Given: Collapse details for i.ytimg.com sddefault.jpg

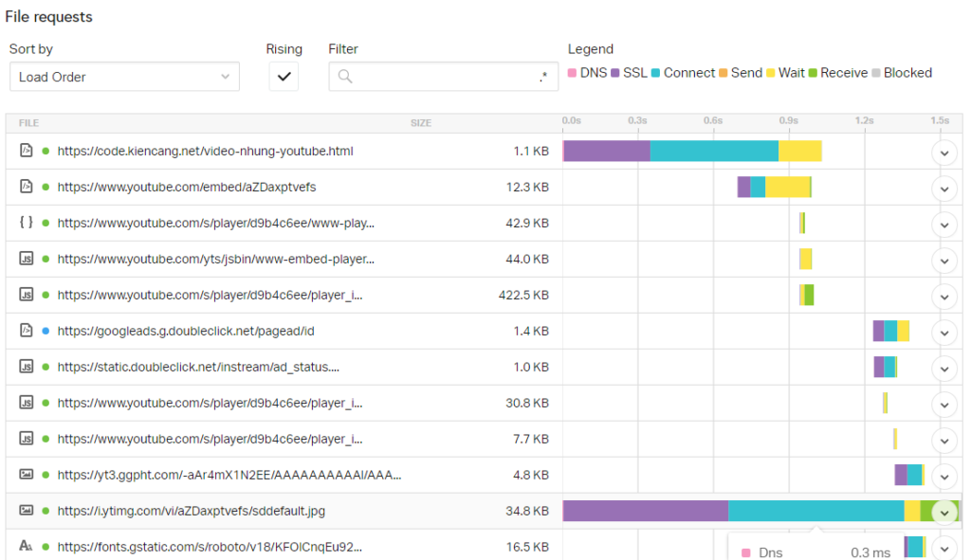Looking at the screenshot, I should [944, 512].
